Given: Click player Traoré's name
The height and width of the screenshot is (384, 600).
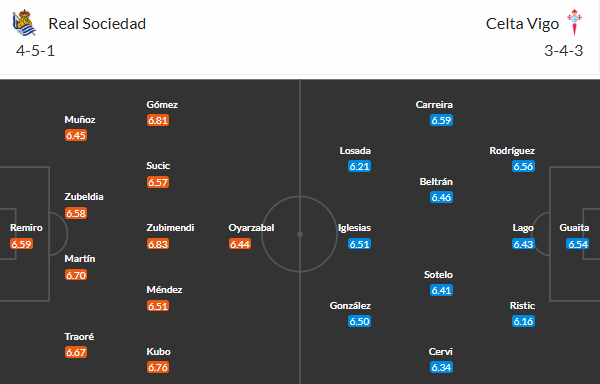Looking at the screenshot, I should point(79,337).
